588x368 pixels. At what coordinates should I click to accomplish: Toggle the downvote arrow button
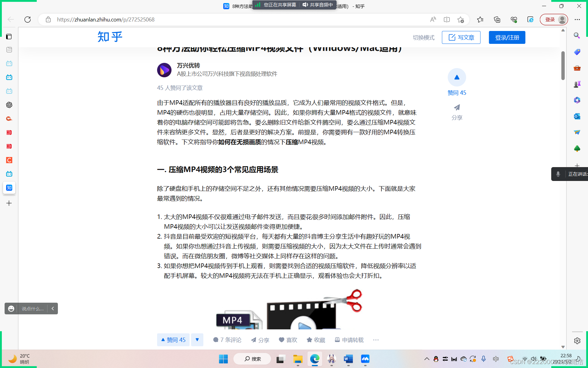point(197,340)
